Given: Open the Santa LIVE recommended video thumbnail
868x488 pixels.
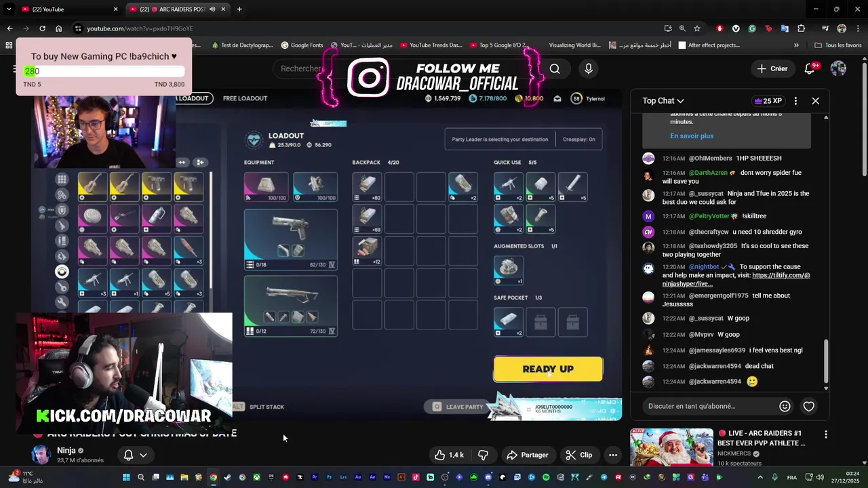Looking at the screenshot, I should [671, 447].
